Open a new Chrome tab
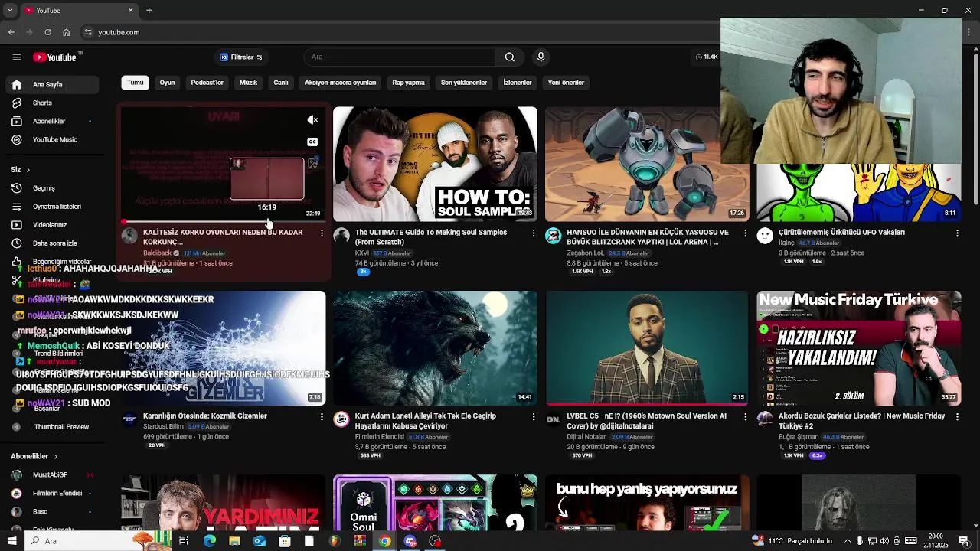The image size is (980, 551). [149, 10]
